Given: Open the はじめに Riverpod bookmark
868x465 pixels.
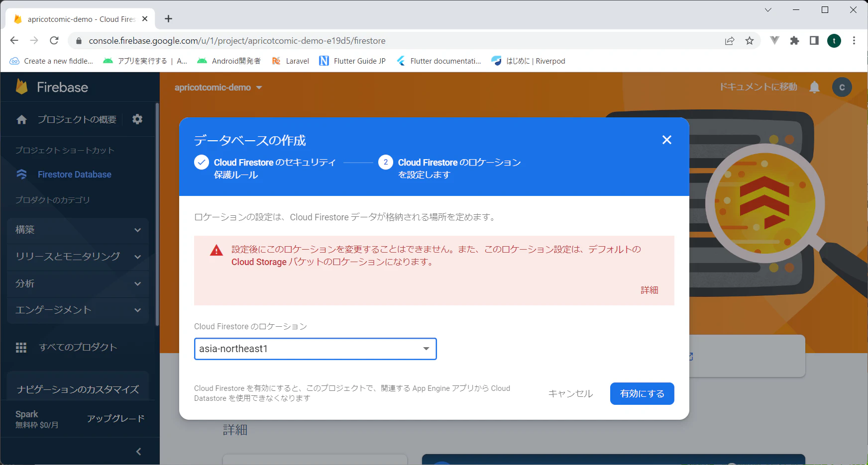Looking at the screenshot, I should pyautogui.click(x=528, y=61).
